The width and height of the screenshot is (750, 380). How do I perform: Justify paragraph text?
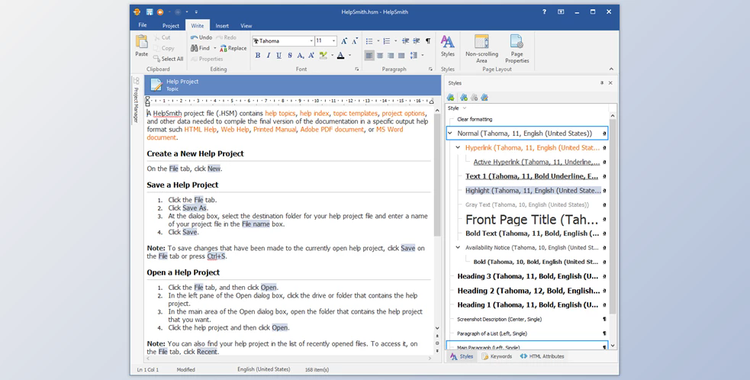coord(401,56)
